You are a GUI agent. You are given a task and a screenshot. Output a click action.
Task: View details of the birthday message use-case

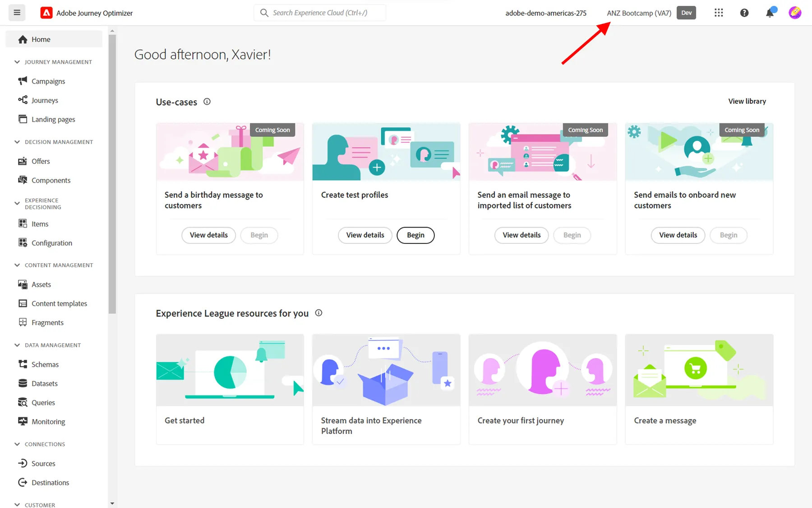pos(208,235)
